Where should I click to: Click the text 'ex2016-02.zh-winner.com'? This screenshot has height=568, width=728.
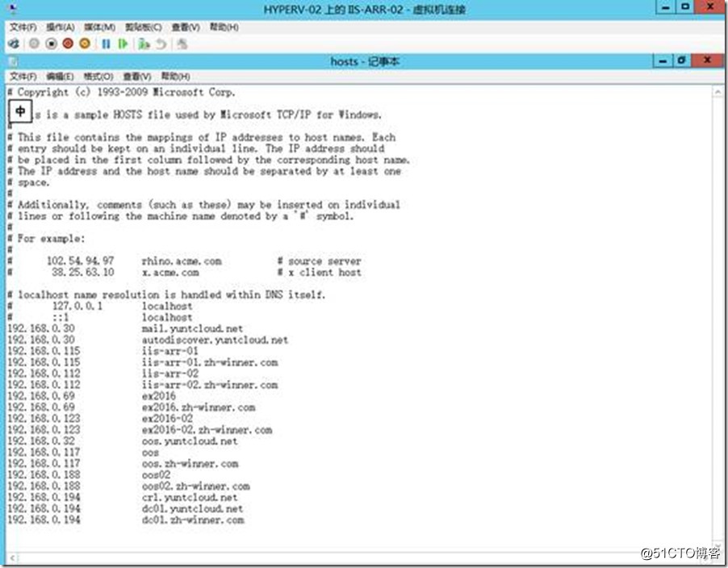(x=207, y=430)
